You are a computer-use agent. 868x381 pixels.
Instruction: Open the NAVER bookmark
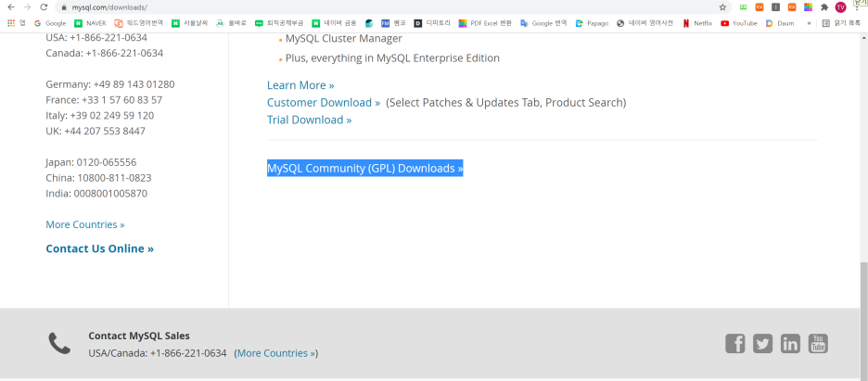tap(90, 23)
